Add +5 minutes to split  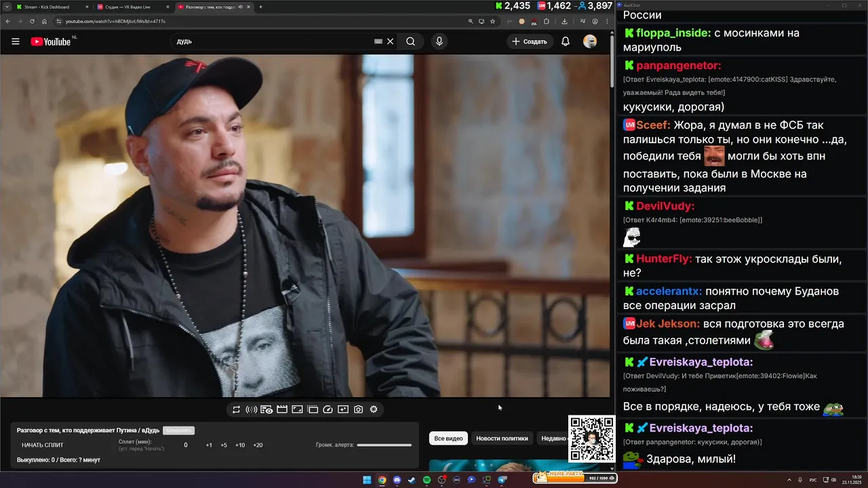pos(224,445)
